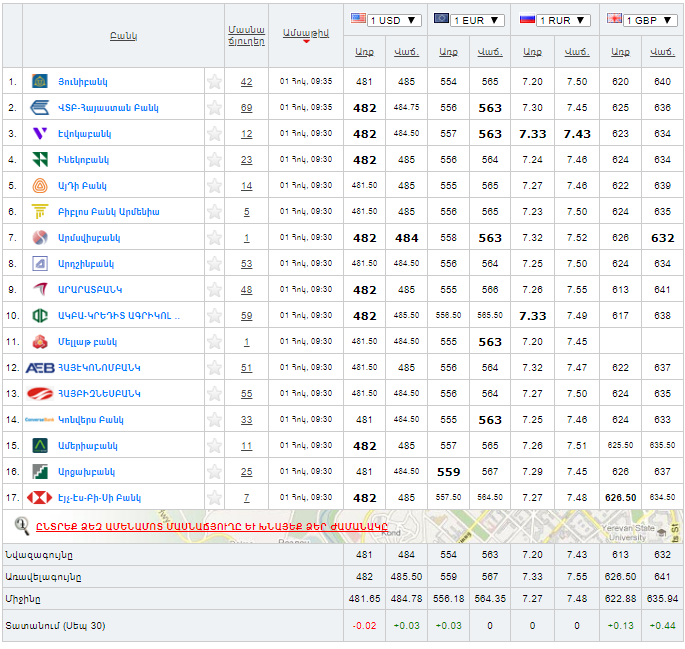The width and height of the screenshot is (685, 649).
Task: Click the magnifier icon in the map banner
Action: (x=22, y=525)
